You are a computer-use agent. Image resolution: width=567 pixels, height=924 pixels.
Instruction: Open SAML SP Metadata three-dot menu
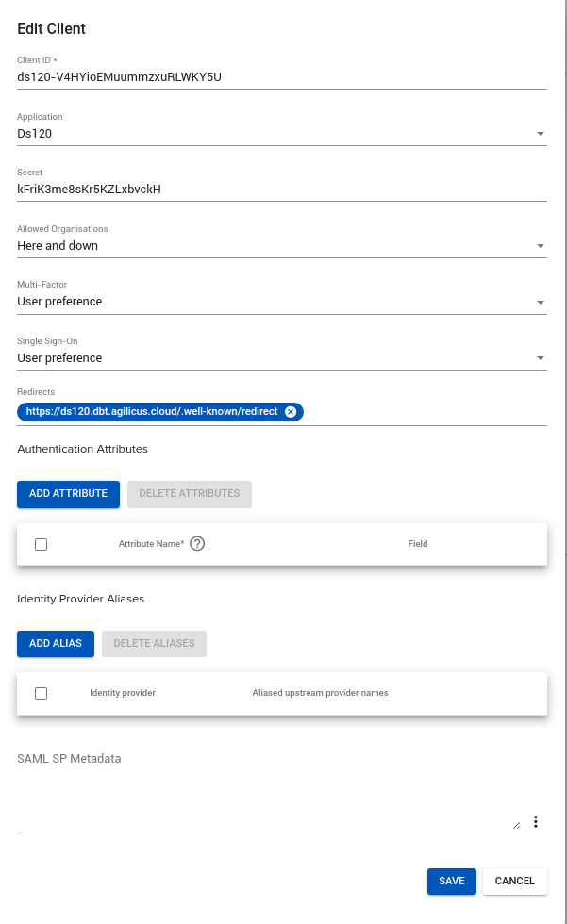point(535,822)
